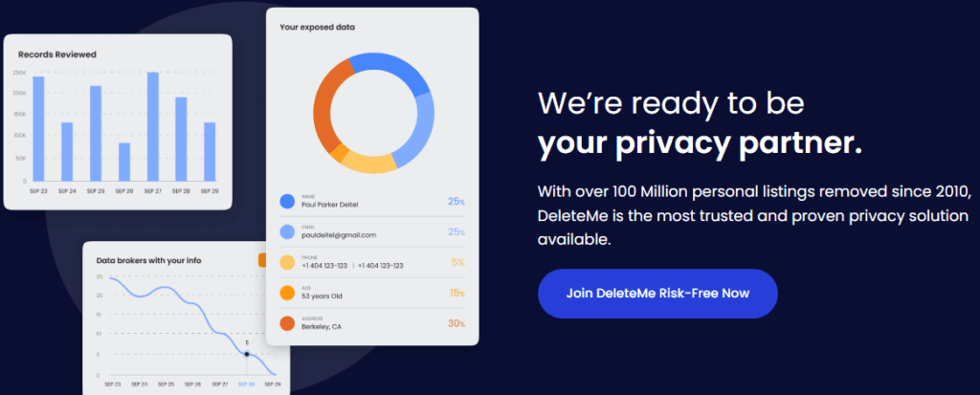This screenshot has width=980, height=395.
Task: Click the Your exposed data heading
Action: (x=317, y=27)
